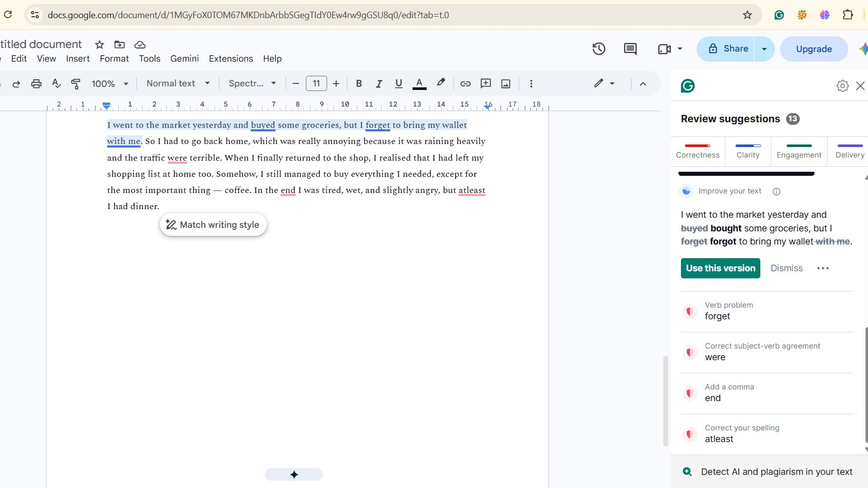Increase the font size
The height and width of the screenshot is (488, 868).
[336, 84]
